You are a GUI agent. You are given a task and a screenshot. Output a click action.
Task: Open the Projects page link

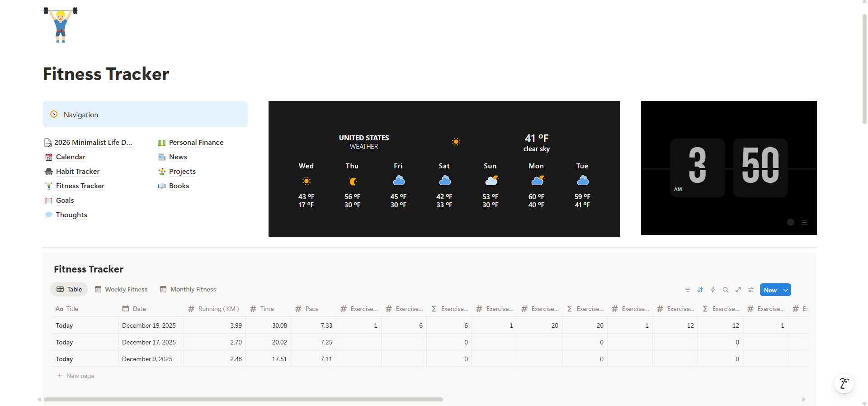tap(182, 172)
